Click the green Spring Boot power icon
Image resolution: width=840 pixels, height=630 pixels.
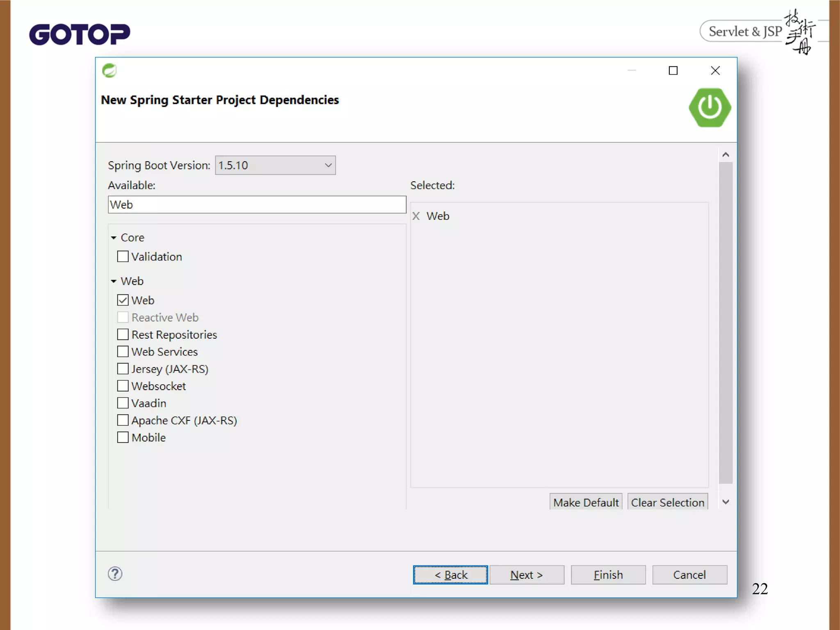click(710, 107)
